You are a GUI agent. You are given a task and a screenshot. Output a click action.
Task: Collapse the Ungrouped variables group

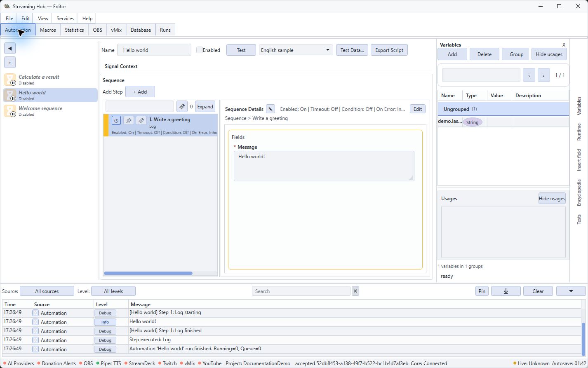coord(503,109)
